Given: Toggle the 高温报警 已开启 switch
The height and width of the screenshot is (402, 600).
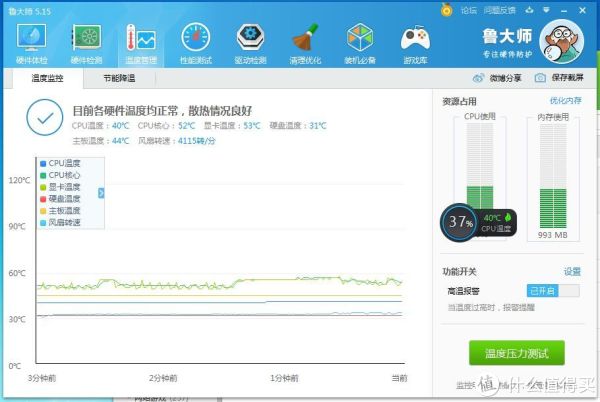Looking at the screenshot, I should [553, 291].
